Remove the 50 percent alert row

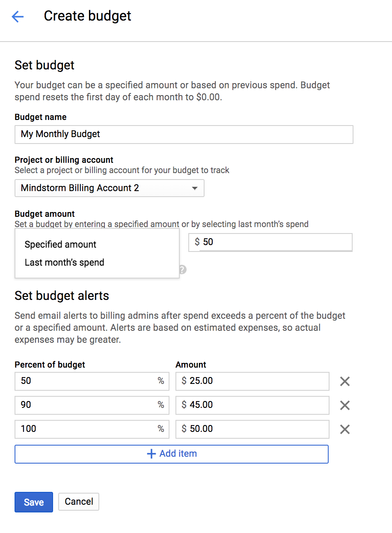tap(344, 381)
